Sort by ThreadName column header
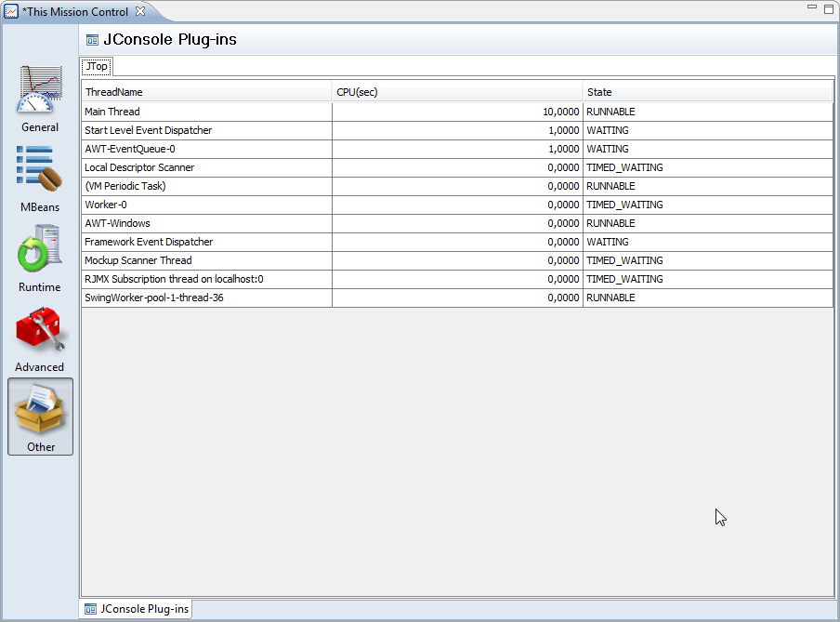 point(207,92)
